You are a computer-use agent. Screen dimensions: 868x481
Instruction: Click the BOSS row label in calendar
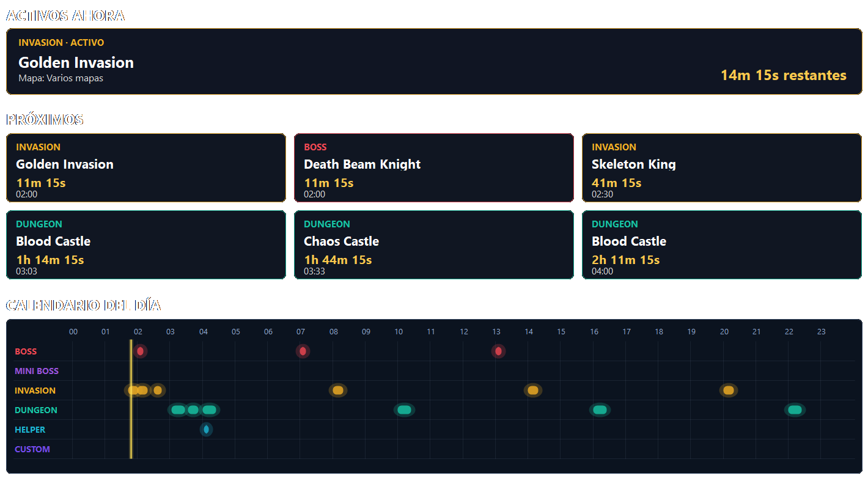click(x=26, y=351)
